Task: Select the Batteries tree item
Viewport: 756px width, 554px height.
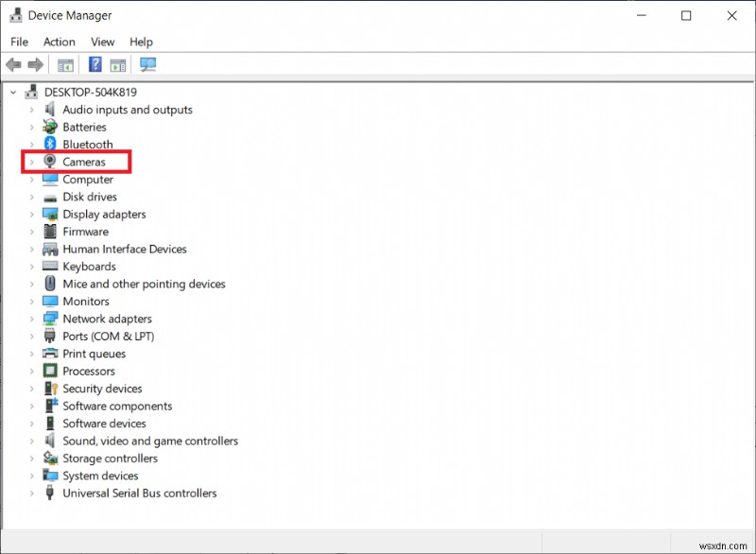Action: (84, 127)
